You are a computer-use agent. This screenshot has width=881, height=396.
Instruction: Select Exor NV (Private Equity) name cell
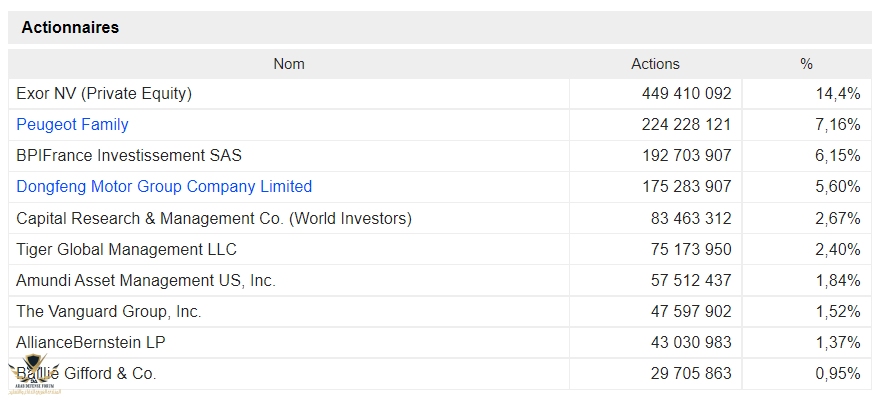pos(289,94)
